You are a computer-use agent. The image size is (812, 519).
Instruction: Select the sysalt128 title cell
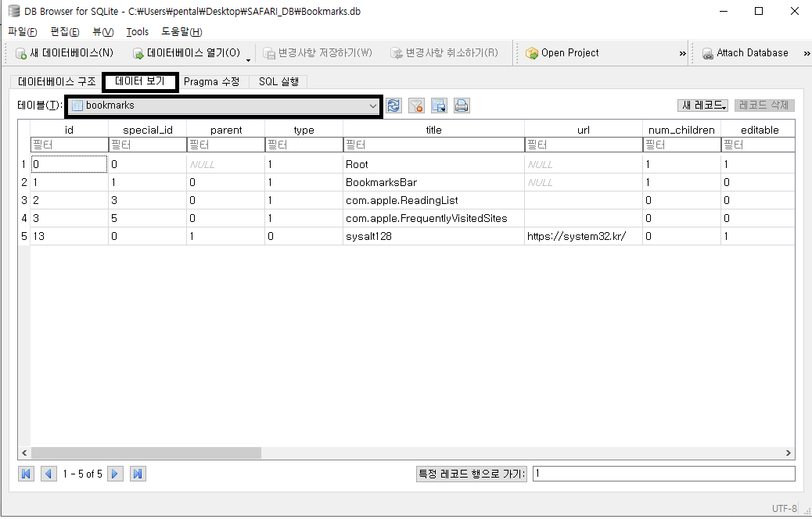434,236
